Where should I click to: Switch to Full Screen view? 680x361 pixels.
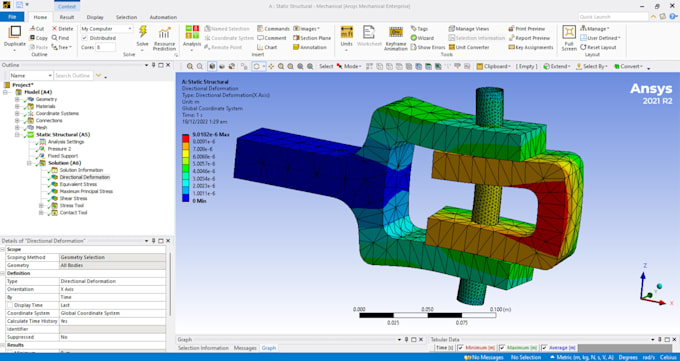coord(569,38)
